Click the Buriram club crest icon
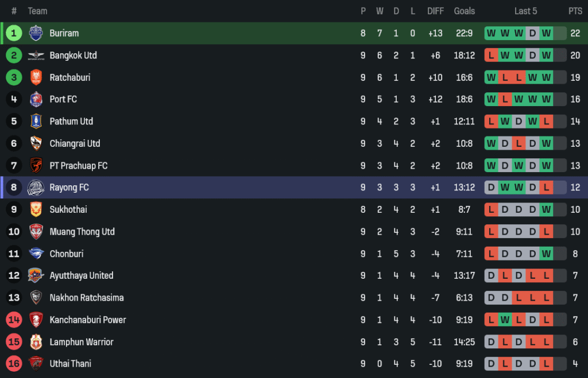The width and height of the screenshot is (588, 378). tap(36, 33)
